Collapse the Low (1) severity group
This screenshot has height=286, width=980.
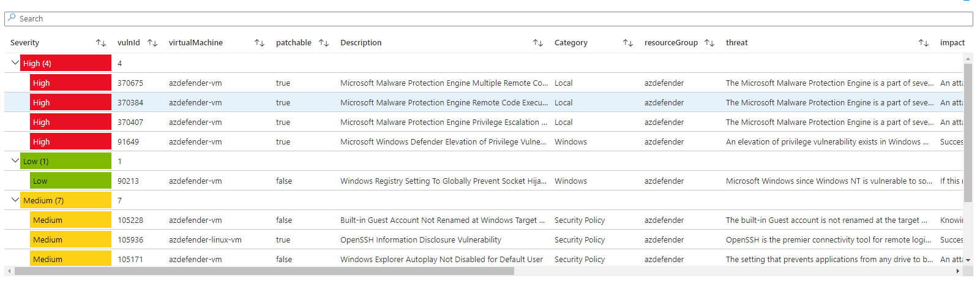(15, 161)
